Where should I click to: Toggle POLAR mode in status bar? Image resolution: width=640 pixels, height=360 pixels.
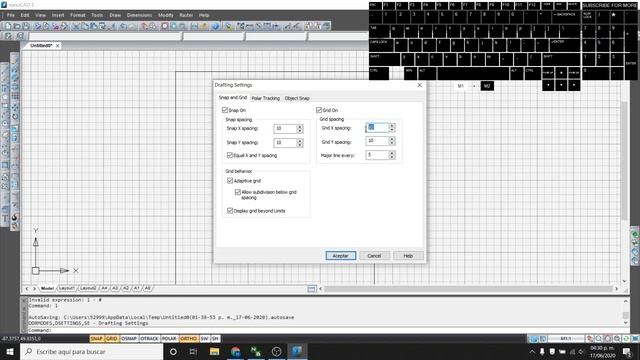[169, 338]
